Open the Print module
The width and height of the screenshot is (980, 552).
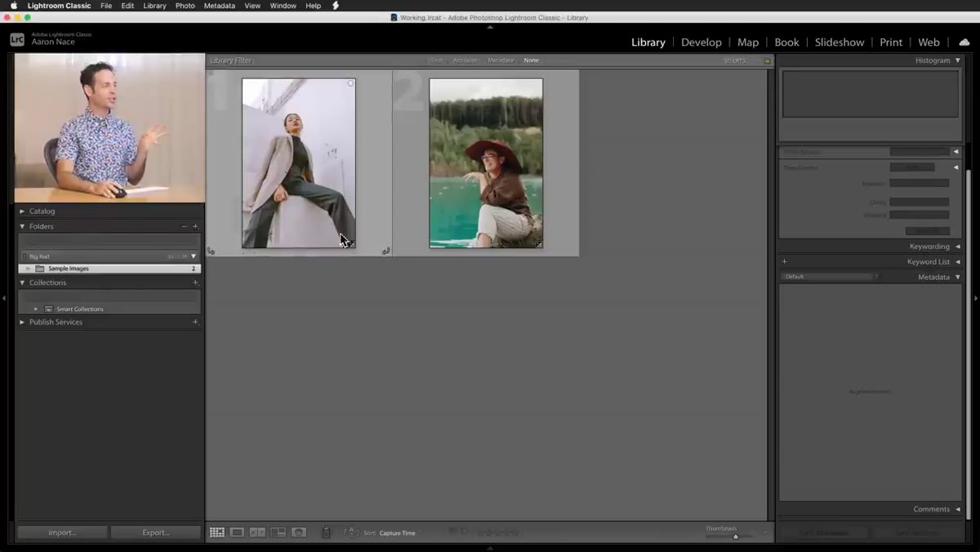(891, 42)
